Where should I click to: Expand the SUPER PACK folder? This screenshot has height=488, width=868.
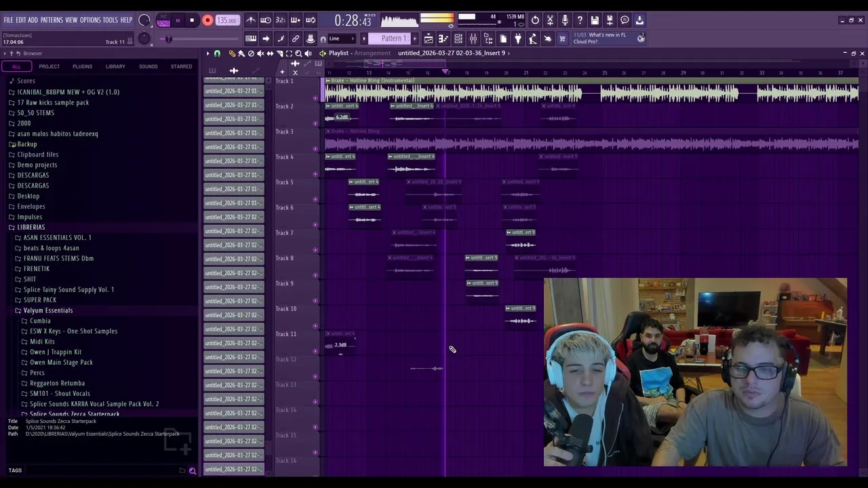click(39, 300)
